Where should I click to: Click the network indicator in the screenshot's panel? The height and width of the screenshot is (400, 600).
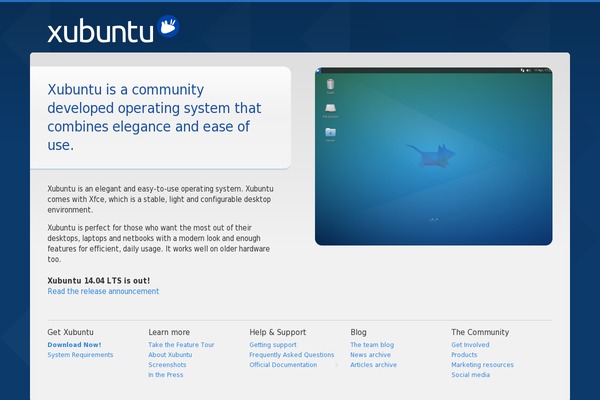tap(523, 70)
